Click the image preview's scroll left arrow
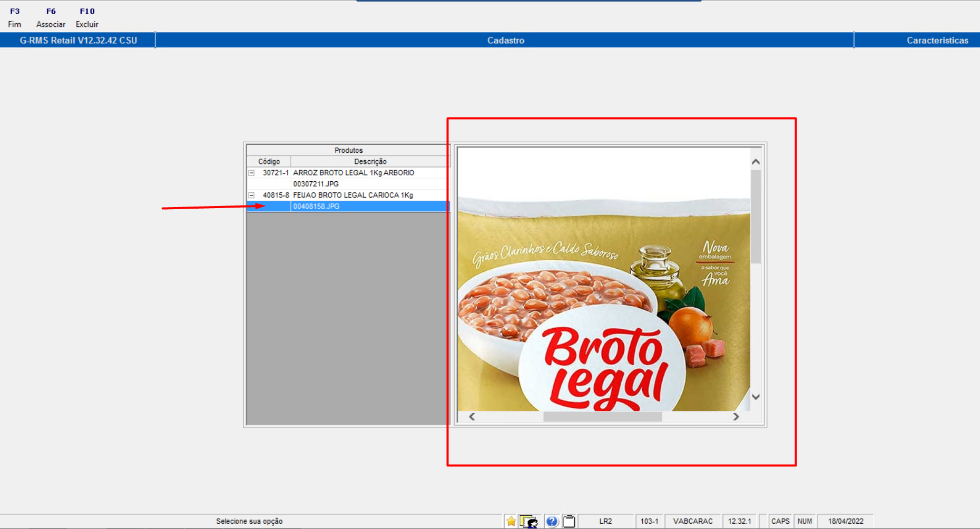This screenshot has height=529, width=980. tap(472, 417)
